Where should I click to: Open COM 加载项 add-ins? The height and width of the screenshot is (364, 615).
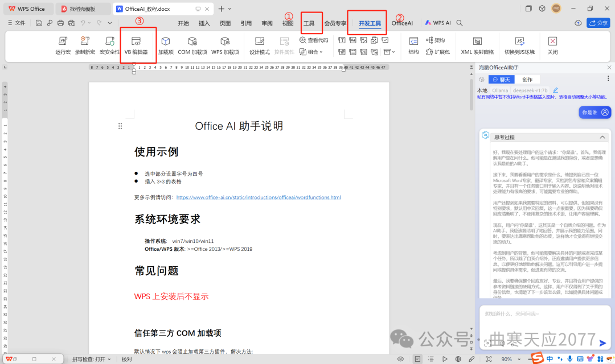pyautogui.click(x=192, y=45)
